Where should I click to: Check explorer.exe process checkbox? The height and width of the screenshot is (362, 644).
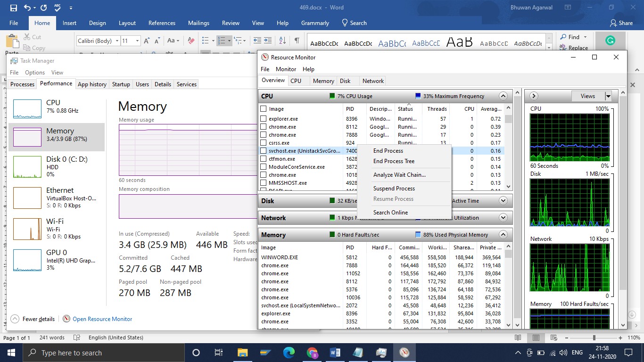264,119
